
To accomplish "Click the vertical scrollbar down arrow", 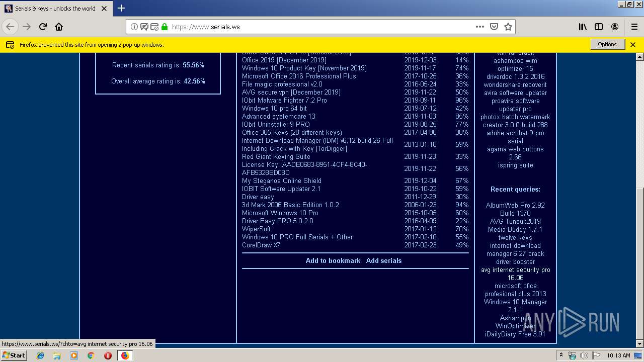I will [639, 344].
